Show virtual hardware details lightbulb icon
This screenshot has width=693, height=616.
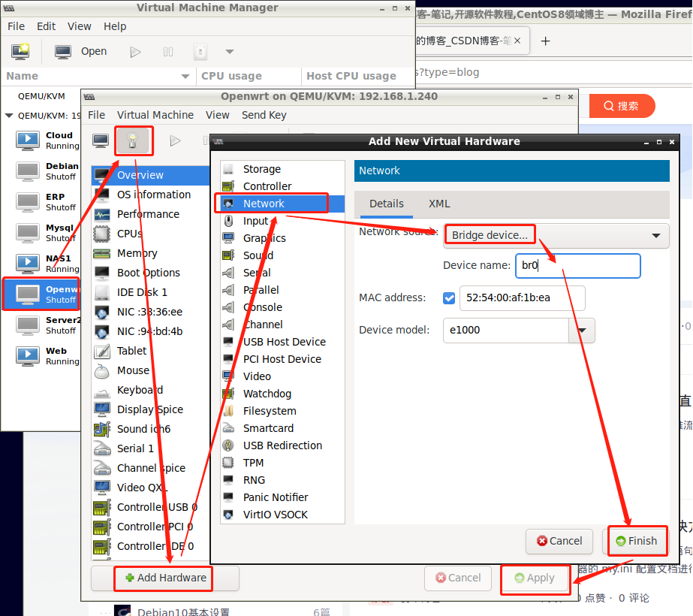pyautogui.click(x=133, y=141)
